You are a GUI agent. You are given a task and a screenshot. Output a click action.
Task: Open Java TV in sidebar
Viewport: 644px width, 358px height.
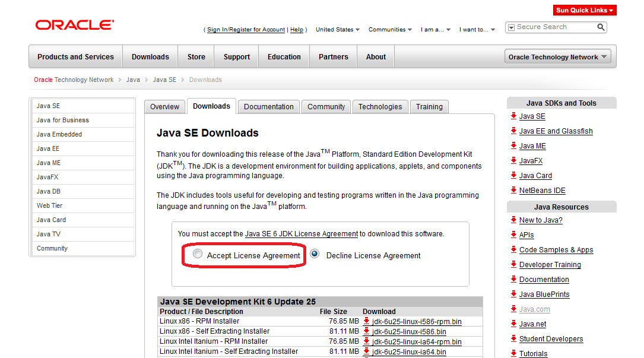tap(83, 234)
